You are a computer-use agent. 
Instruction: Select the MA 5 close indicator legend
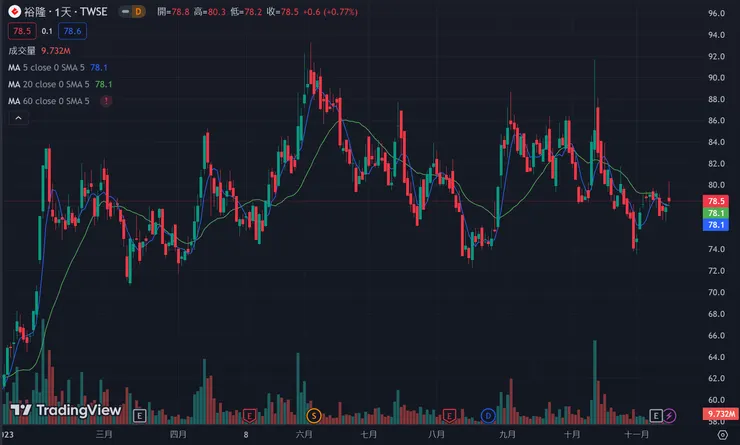pyautogui.click(x=57, y=67)
